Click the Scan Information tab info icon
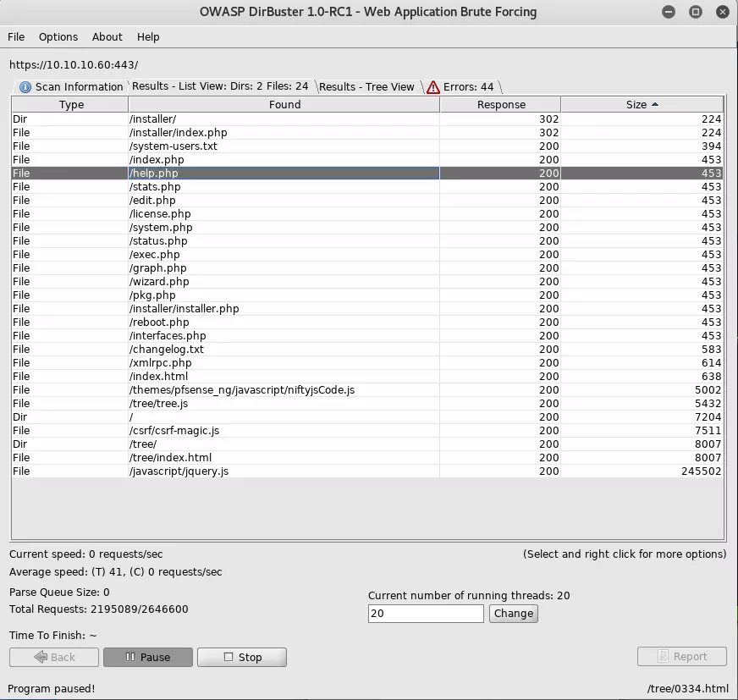Screen dimensions: 738x700 pyautogui.click(x=25, y=87)
